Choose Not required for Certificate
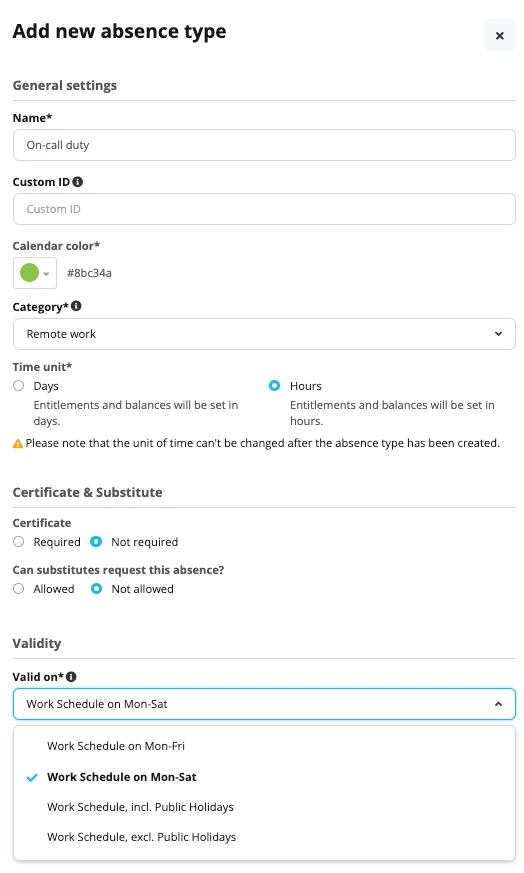 pos(96,541)
